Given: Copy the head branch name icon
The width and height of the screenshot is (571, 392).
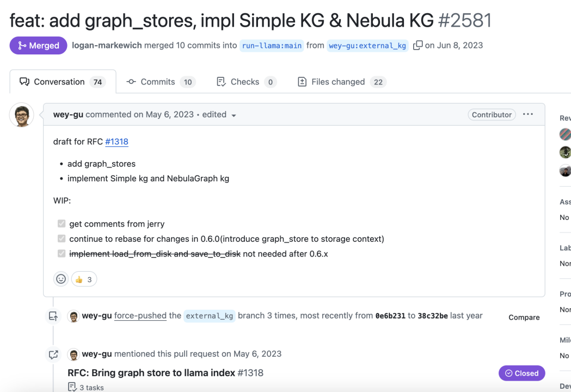Looking at the screenshot, I should 417,45.
